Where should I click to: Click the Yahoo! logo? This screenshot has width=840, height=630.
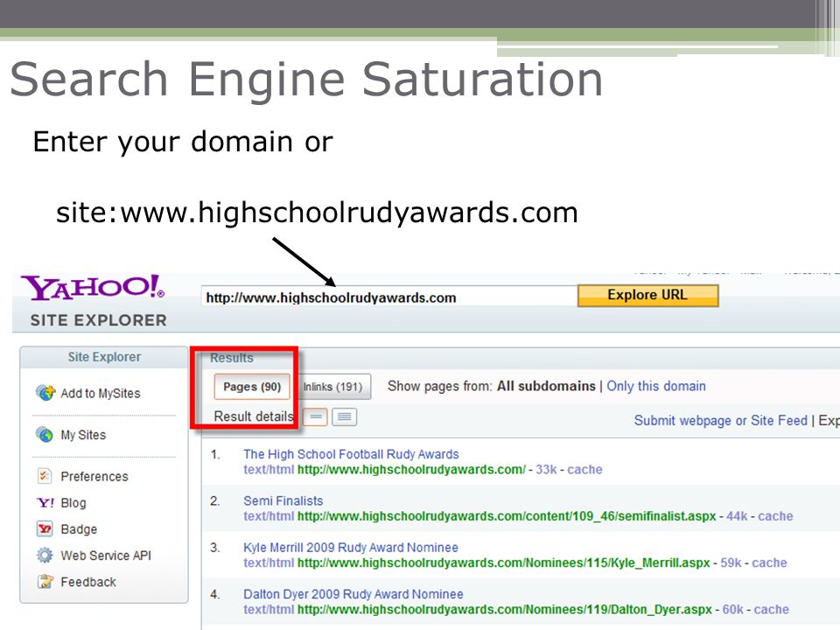[93, 288]
